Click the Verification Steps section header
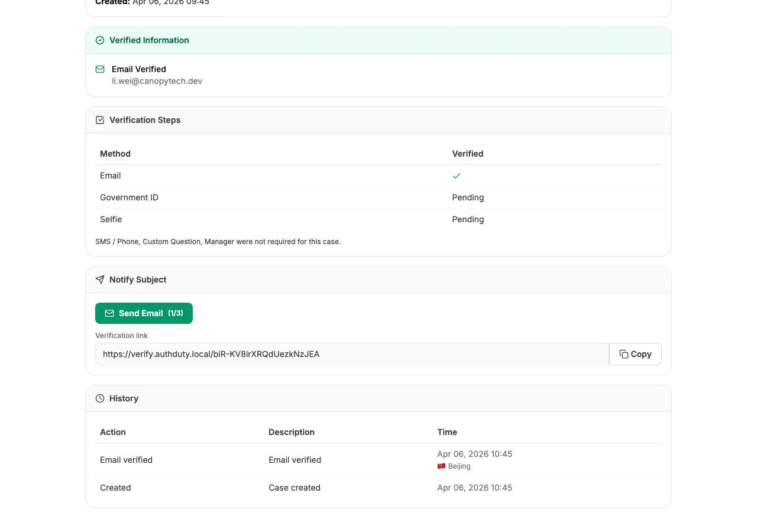Image resolution: width=757 pixels, height=532 pixels. (145, 120)
